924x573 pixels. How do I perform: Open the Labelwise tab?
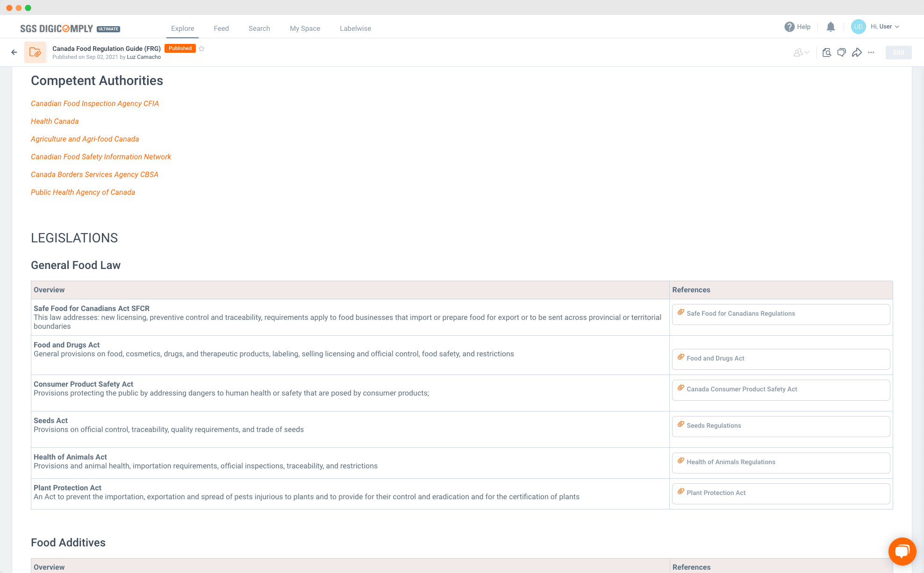355,28
